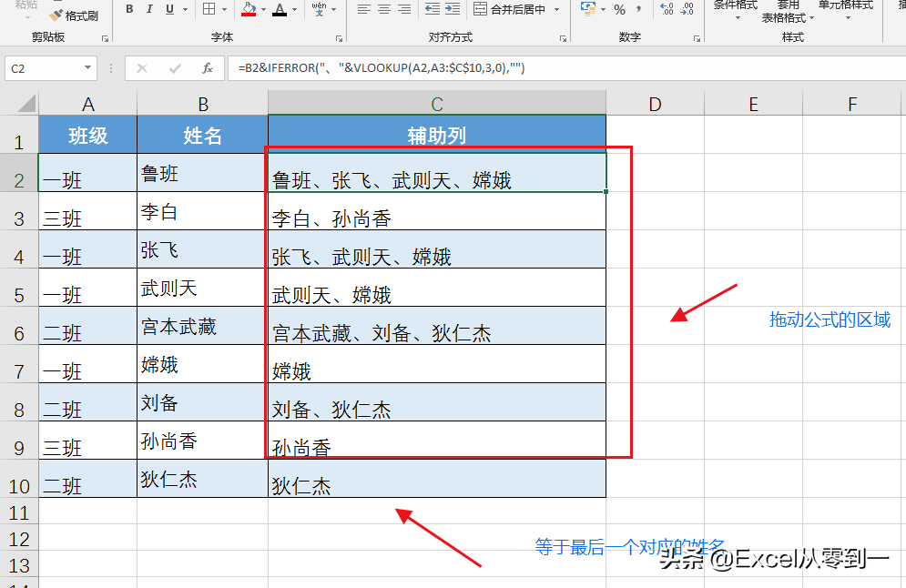906x588 pixels.
Task: Select cell 武则天 in column B
Action: [203, 288]
